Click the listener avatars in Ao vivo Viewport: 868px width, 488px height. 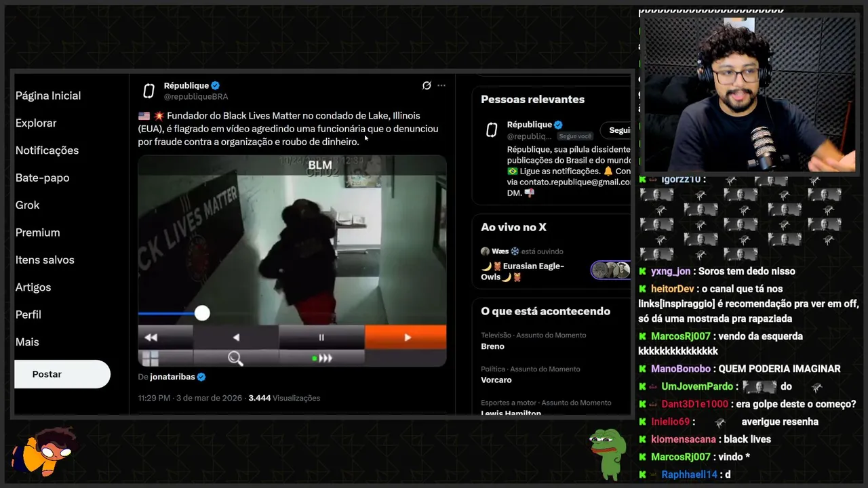coord(610,270)
